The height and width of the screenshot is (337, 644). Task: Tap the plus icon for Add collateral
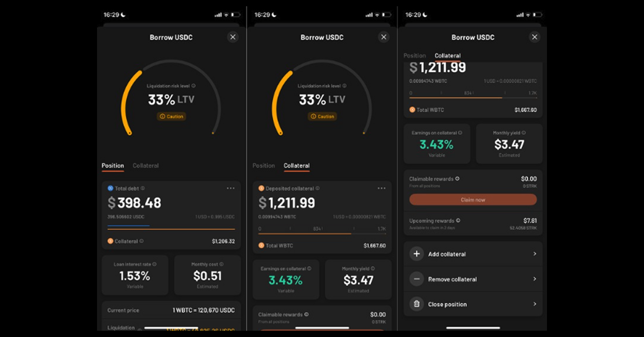point(417,254)
